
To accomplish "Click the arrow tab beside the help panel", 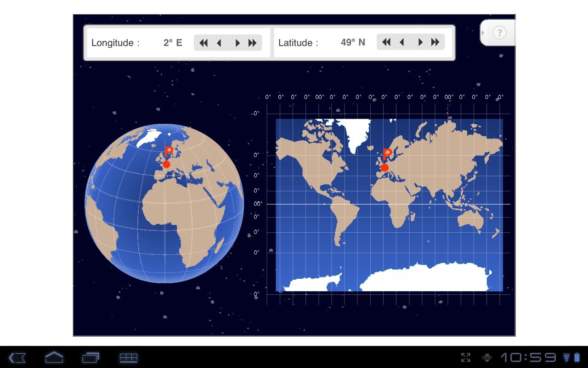I will click(x=483, y=33).
